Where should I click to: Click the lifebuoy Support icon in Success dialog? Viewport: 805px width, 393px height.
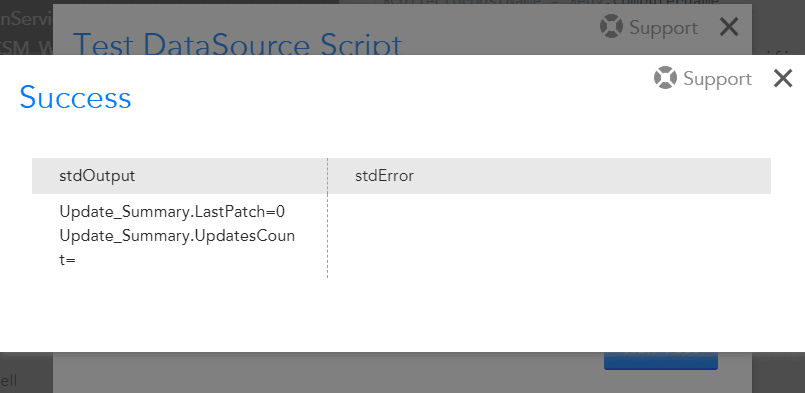665,78
